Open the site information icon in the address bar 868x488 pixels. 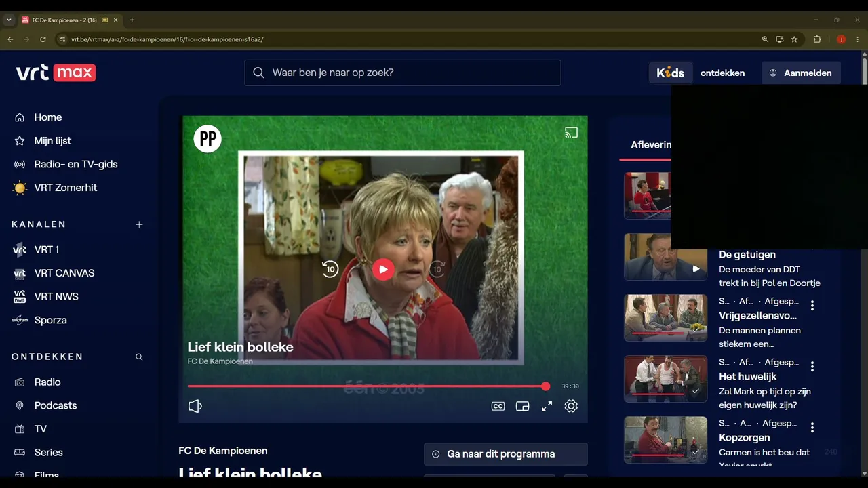click(62, 39)
